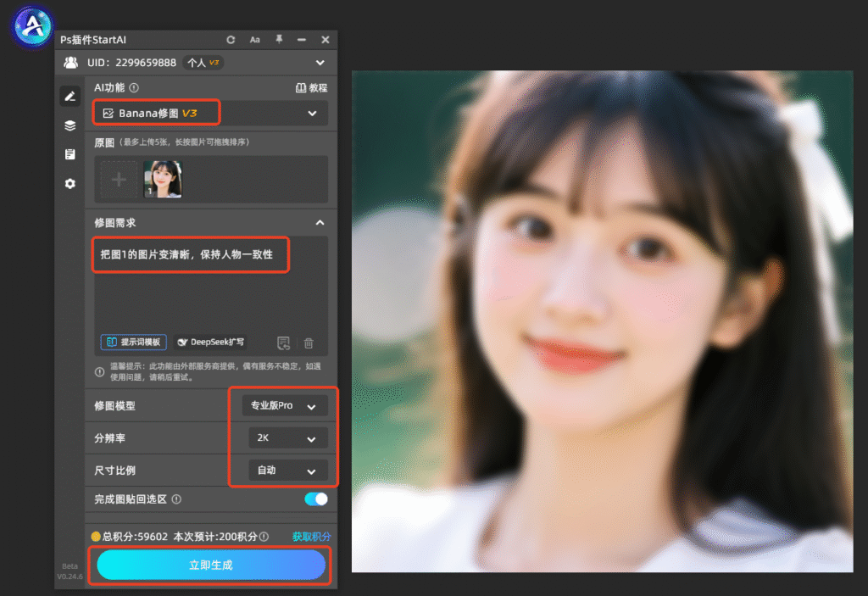Click the 立即生成 generate button
Image resolution: width=868 pixels, height=596 pixels.
[211, 565]
